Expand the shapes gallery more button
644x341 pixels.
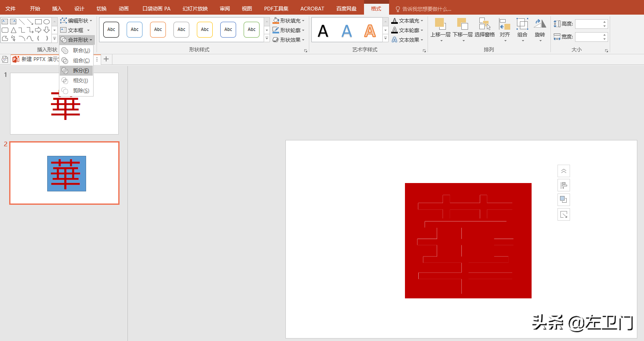point(54,38)
